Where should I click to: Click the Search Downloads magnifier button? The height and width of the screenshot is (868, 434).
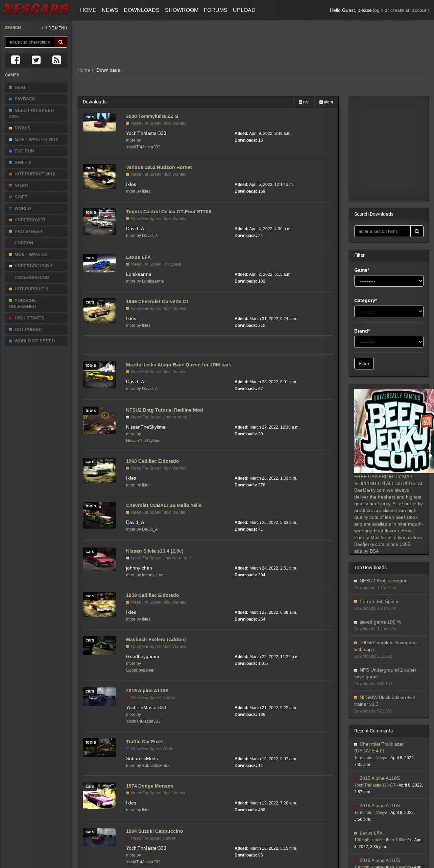417,231
